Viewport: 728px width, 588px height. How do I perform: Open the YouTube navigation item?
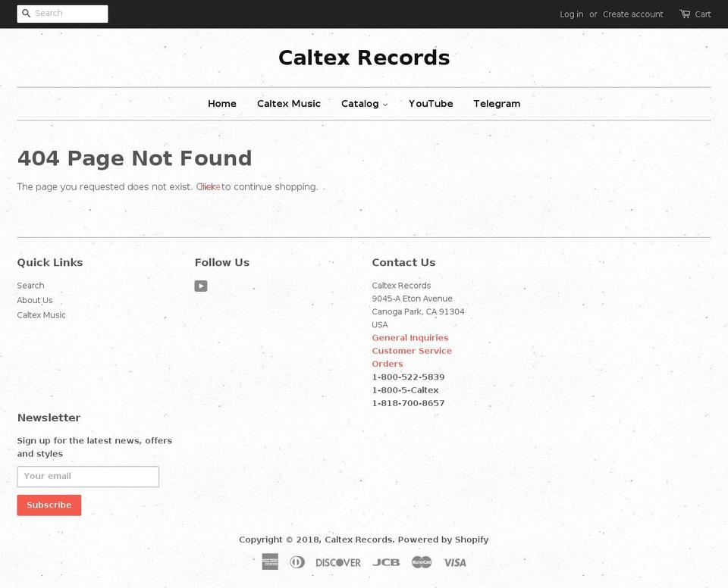(x=431, y=104)
